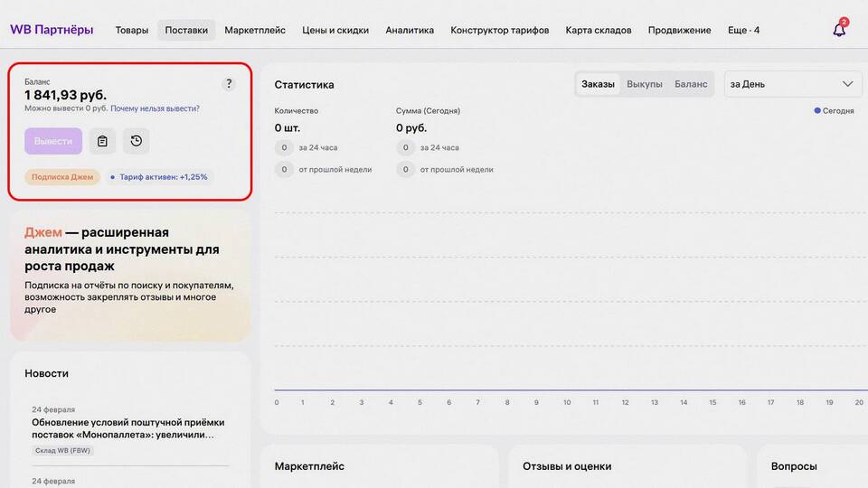
Task: Open Конструктор тарифов page
Action: 500,31
